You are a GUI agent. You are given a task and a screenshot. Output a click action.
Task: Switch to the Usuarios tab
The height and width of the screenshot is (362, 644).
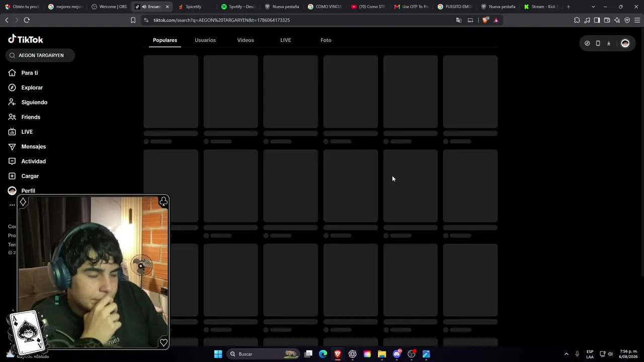pos(205,40)
